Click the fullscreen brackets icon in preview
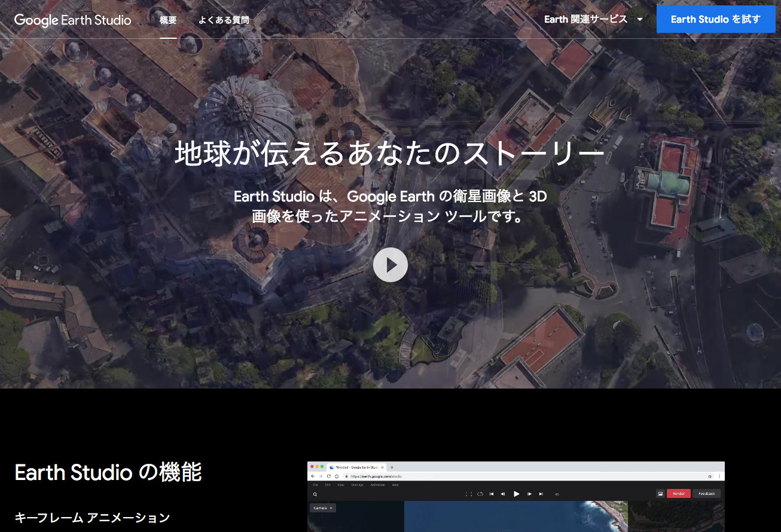Image resolution: width=781 pixels, height=532 pixels. (x=469, y=494)
